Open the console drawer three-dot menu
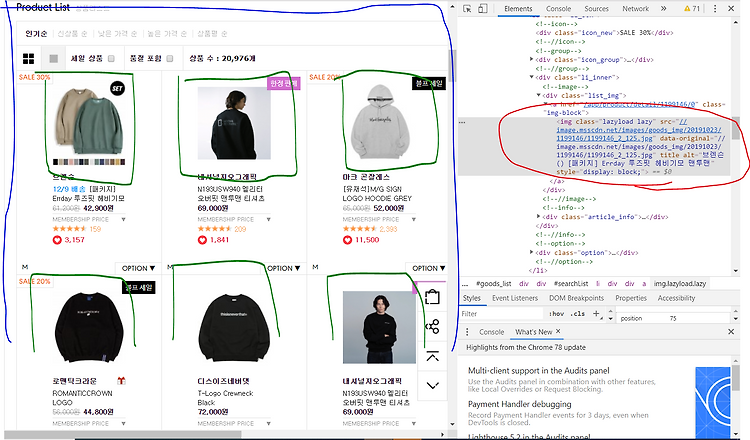This screenshot has width=750, height=440. pos(467,332)
